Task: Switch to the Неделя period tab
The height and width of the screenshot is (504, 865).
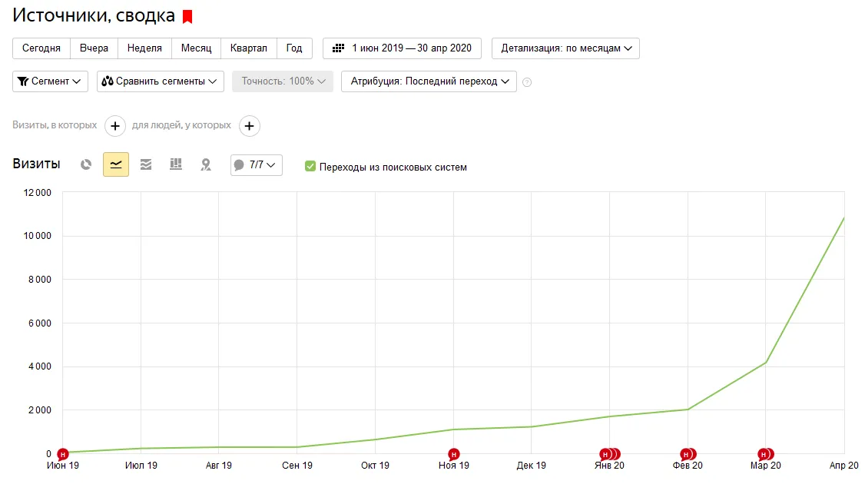Action: (144, 48)
